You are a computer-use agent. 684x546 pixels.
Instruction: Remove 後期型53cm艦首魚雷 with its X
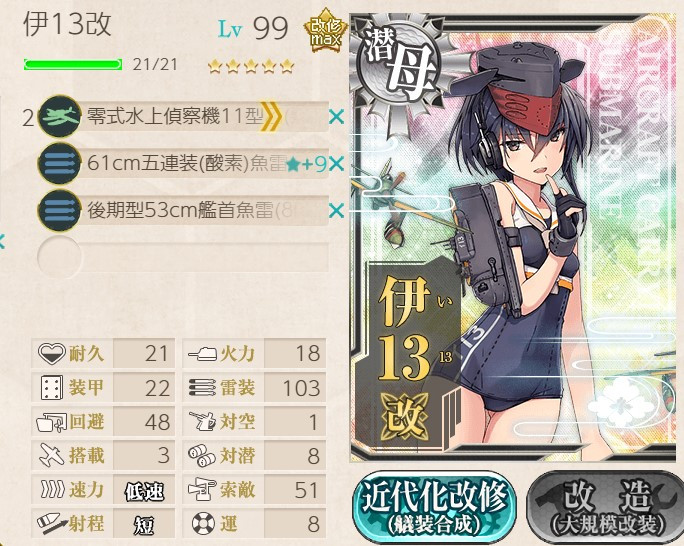pos(336,211)
